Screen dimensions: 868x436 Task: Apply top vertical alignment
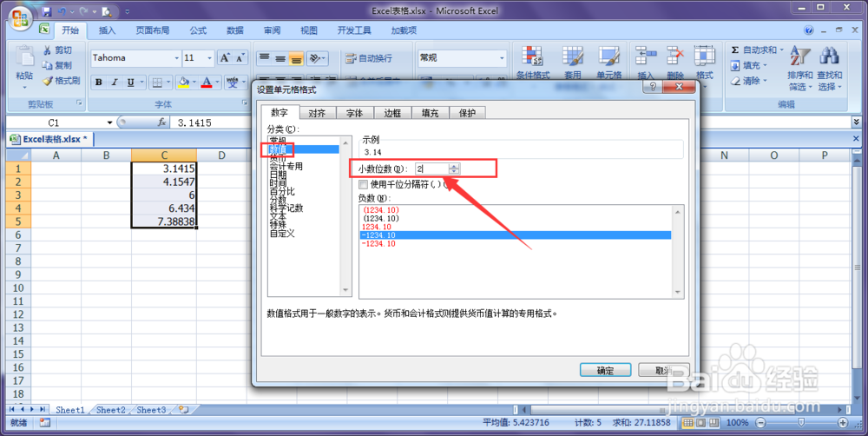tap(265, 57)
